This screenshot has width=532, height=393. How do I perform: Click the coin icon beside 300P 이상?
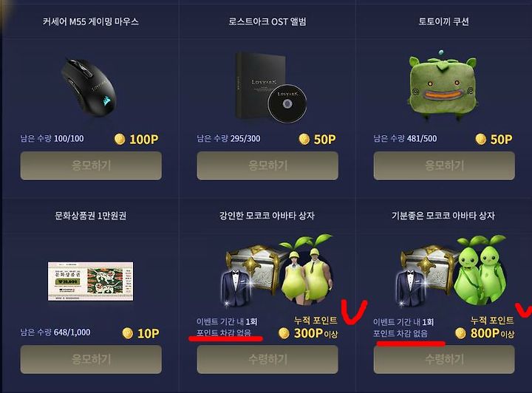[x=284, y=333]
